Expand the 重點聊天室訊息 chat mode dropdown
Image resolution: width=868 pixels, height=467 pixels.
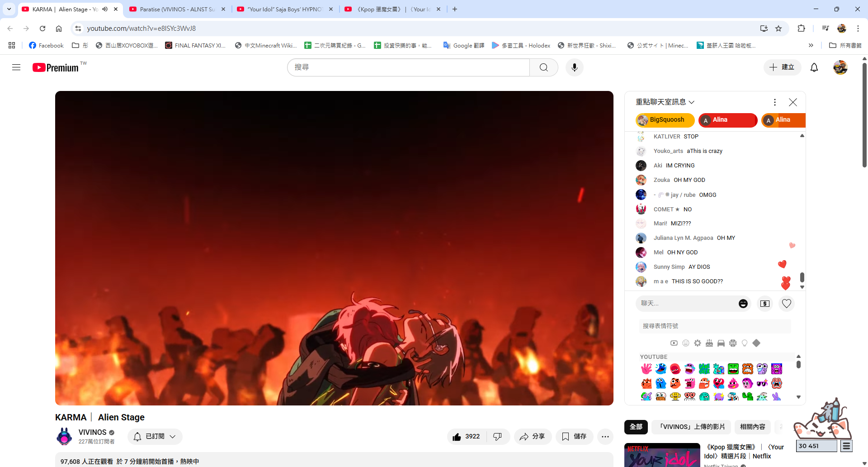pyautogui.click(x=665, y=102)
